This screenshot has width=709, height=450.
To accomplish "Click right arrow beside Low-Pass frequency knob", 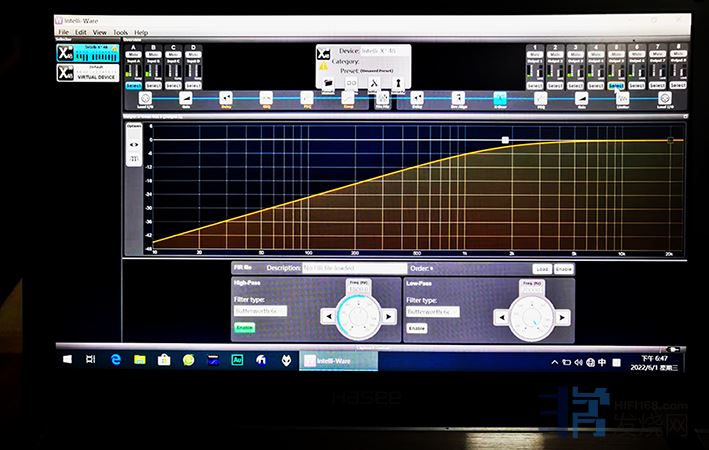I will (x=563, y=316).
